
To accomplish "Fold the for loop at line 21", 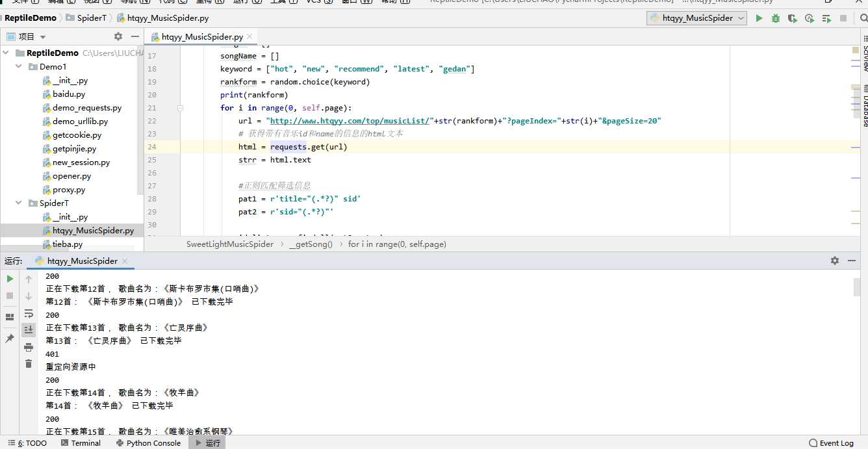I will [x=180, y=108].
